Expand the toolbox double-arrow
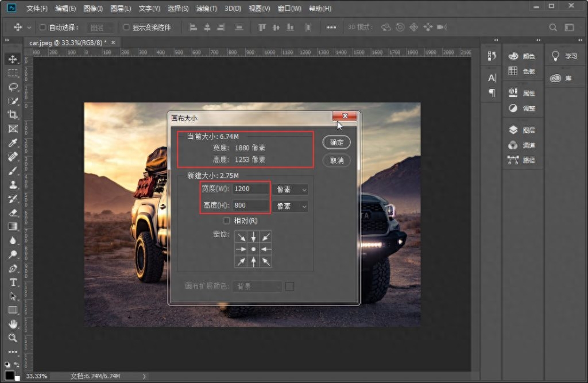This screenshot has height=383, width=588. pyautogui.click(x=7, y=40)
